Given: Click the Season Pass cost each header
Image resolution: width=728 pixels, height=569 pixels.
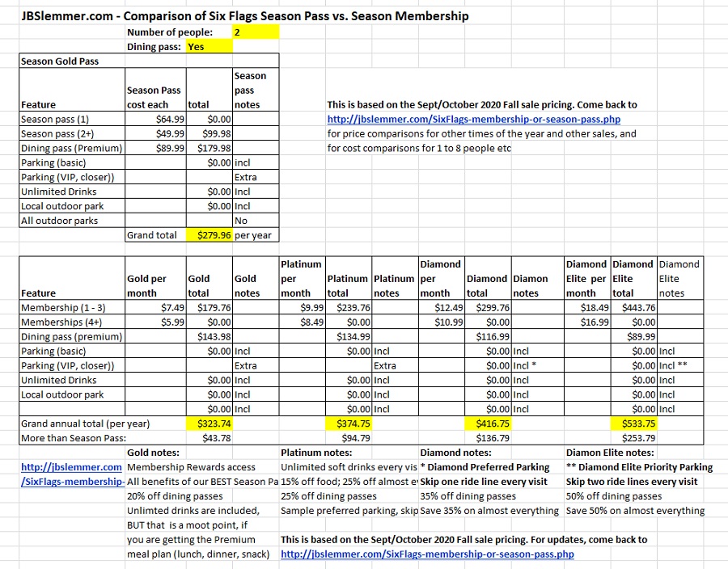Looking at the screenshot, I should click(x=155, y=90).
